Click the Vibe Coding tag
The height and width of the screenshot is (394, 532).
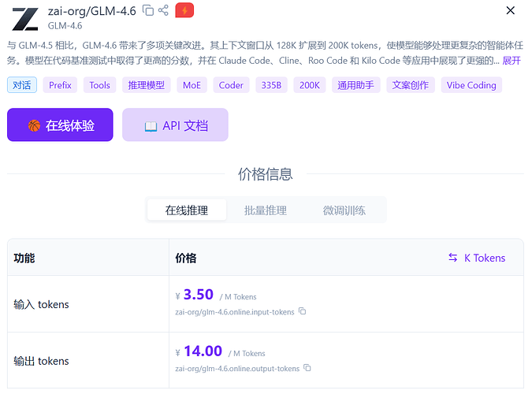click(471, 85)
